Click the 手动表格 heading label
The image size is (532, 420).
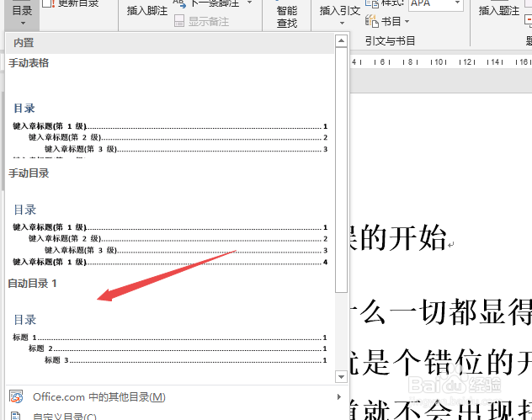[x=29, y=63]
